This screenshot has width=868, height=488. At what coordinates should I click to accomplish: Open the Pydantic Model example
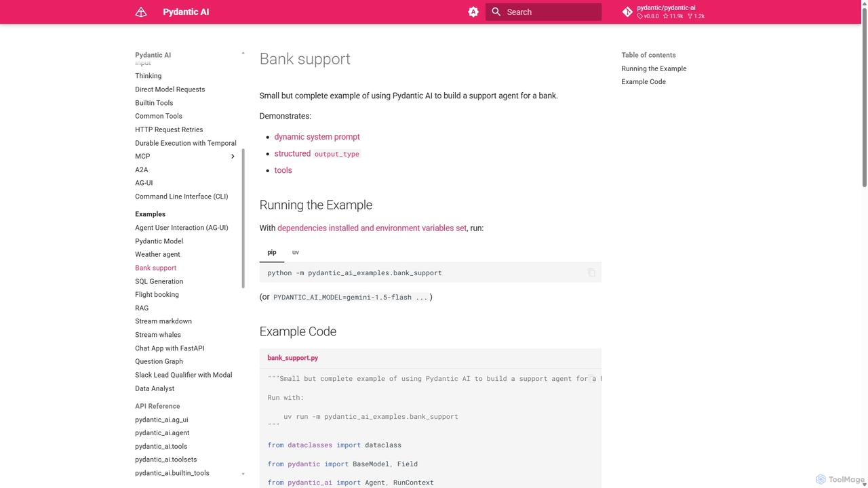(159, 241)
